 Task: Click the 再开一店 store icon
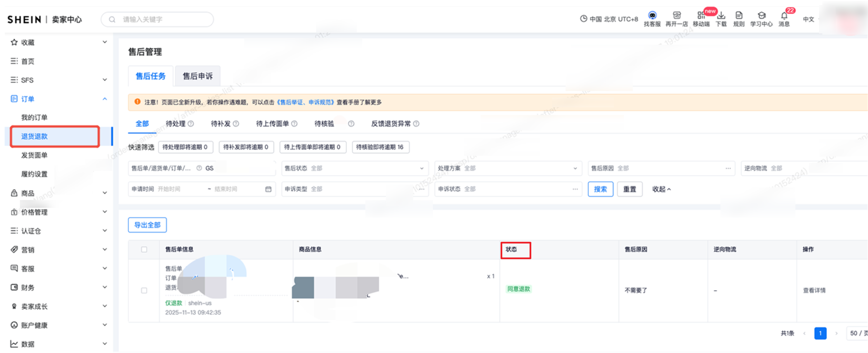click(676, 15)
